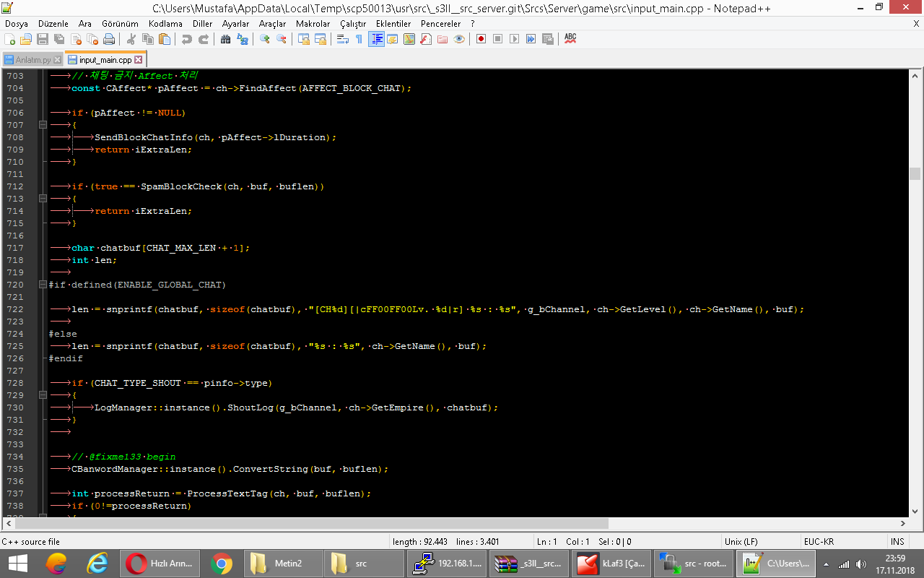Click the Paste clipboard toolbar icon
The height and width of the screenshot is (578, 924).
[x=165, y=39]
